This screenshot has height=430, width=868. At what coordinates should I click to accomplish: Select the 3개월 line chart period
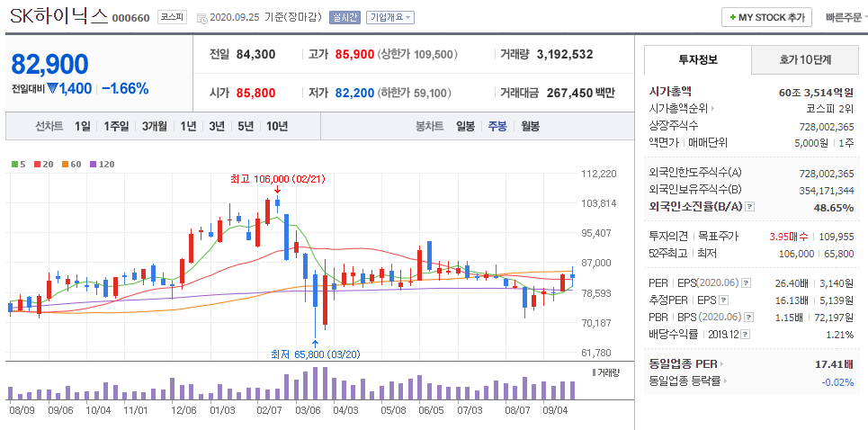(x=154, y=126)
